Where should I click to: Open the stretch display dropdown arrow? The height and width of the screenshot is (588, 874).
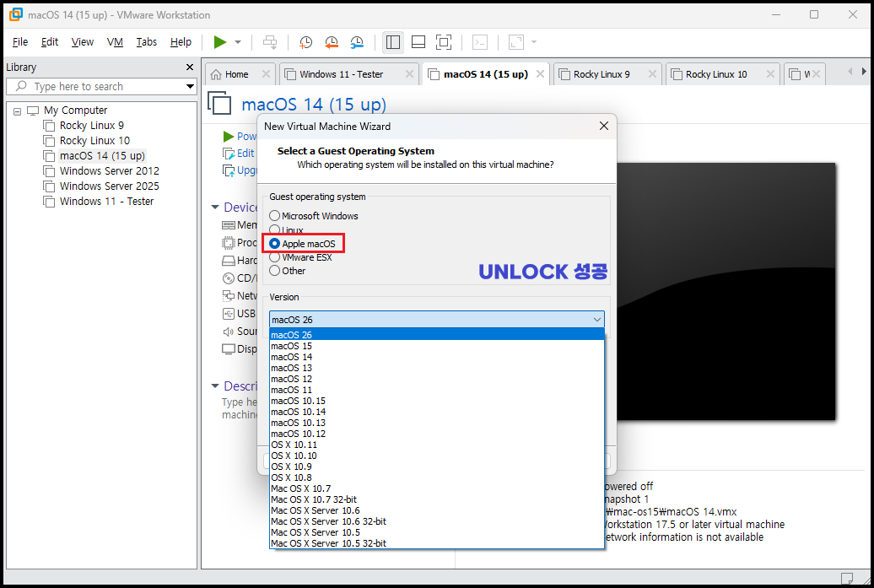tap(534, 42)
